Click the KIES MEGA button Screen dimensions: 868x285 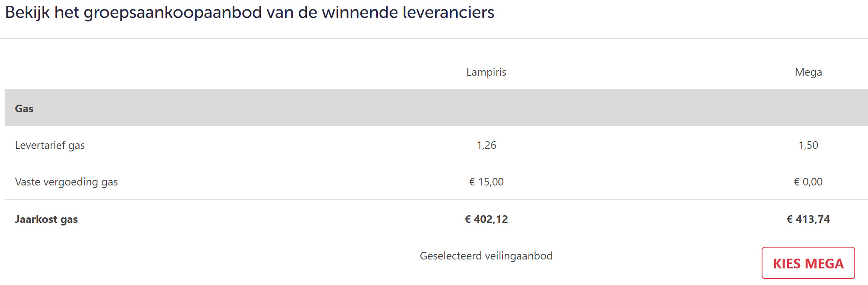coord(808,263)
